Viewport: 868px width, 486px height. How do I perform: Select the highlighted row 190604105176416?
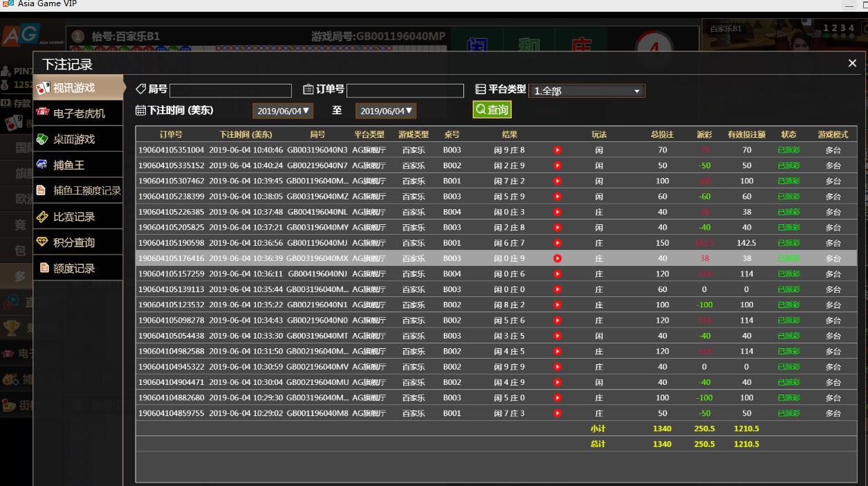(x=496, y=258)
